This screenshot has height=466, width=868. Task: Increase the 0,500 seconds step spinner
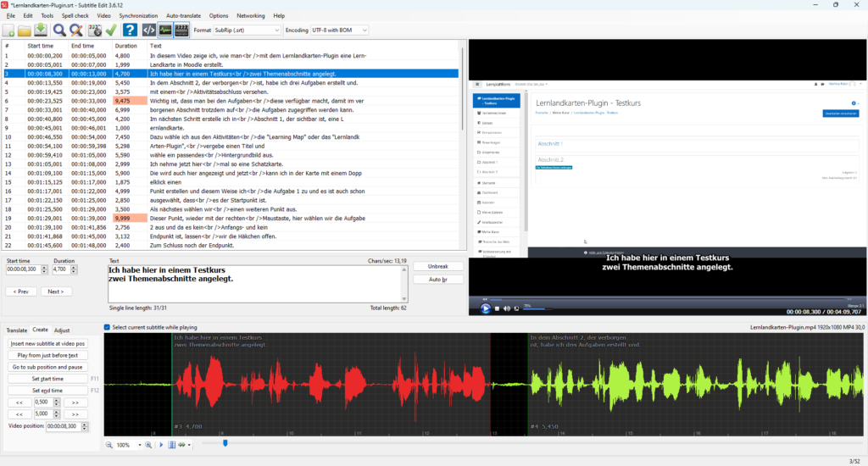click(57, 400)
